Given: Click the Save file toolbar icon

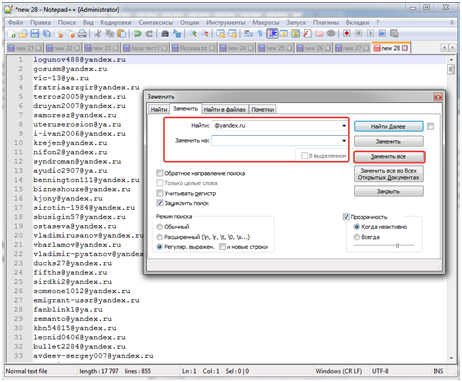Looking at the screenshot, I should (x=35, y=33).
